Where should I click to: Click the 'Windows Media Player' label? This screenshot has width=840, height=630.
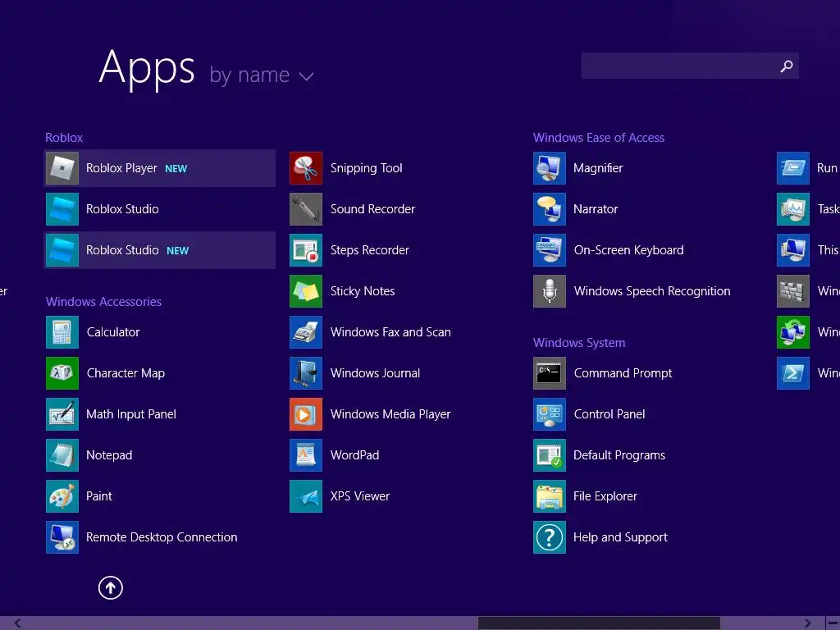pyautogui.click(x=390, y=414)
